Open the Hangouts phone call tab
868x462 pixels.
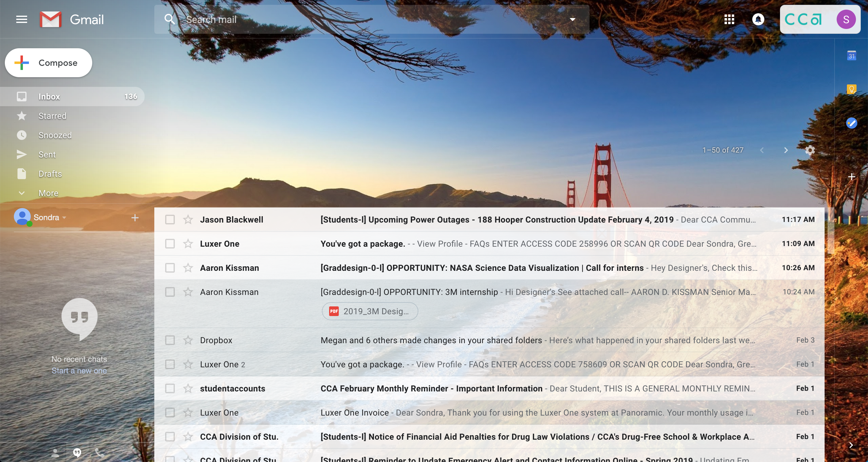99,453
